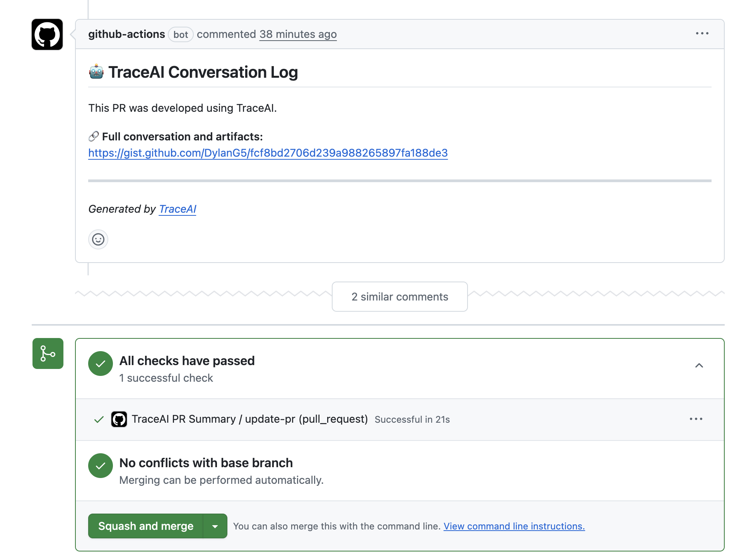The height and width of the screenshot is (560, 751).
Task: Click the TraceAI PR Summary GitHub icon
Action: [x=119, y=419]
